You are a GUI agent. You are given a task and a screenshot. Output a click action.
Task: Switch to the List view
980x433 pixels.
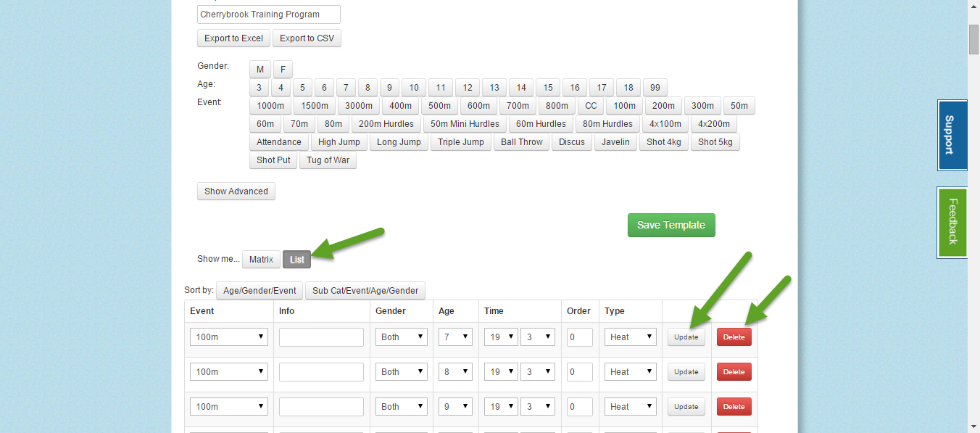point(297,259)
